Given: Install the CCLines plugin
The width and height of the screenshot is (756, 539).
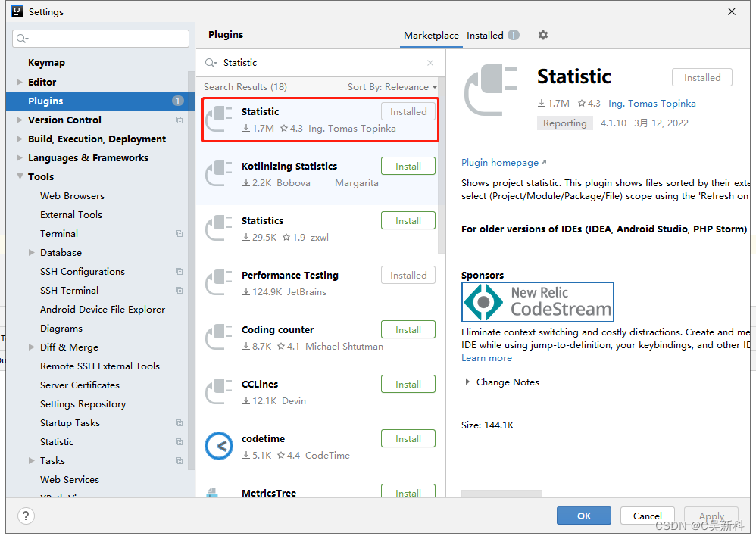Looking at the screenshot, I should (x=408, y=384).
